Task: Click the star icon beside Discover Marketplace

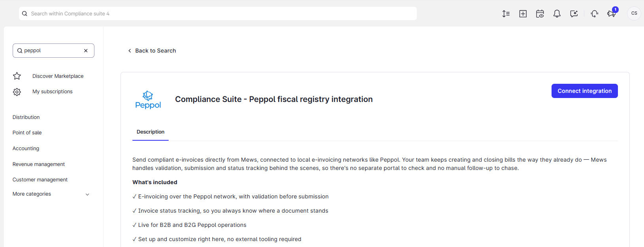Action: (x=17, y=76)
